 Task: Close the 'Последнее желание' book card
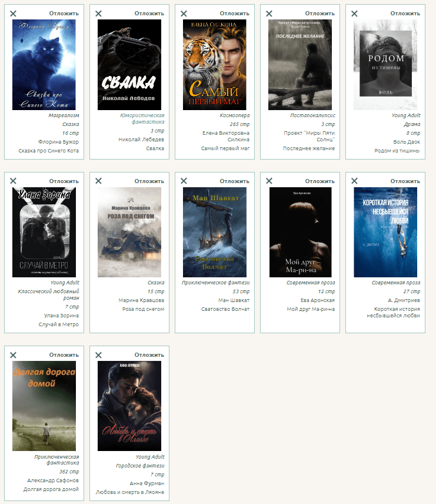(269, 14)
